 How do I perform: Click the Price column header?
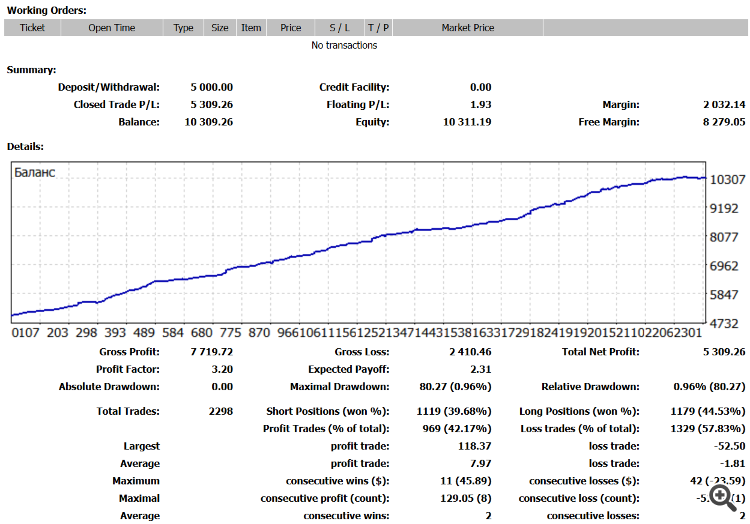coord(290,28)
